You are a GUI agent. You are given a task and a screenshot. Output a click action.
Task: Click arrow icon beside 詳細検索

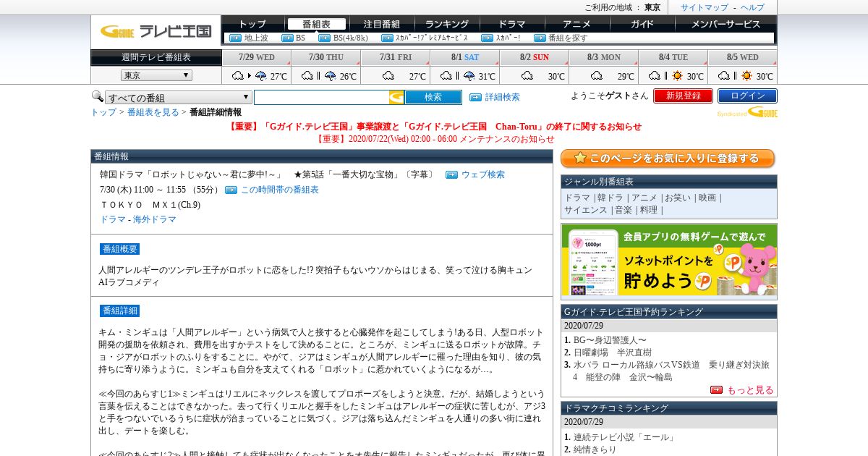coord(475,97)
